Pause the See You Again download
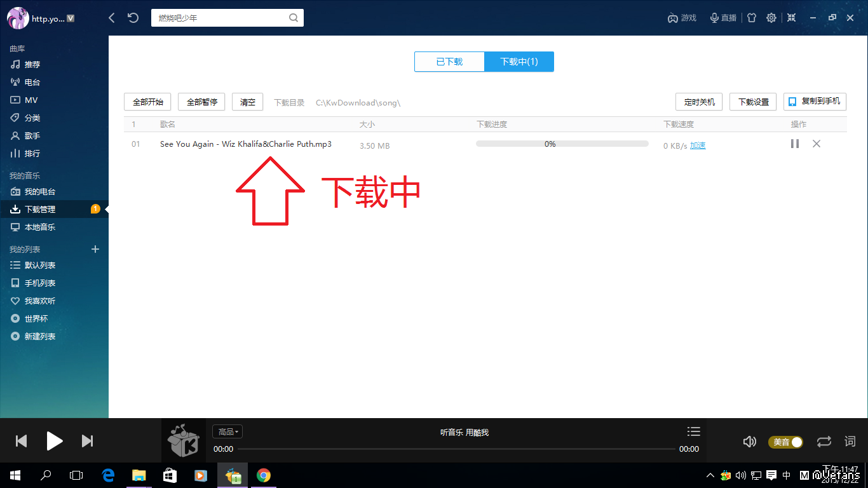The image size is (868, 488). pyautogui.click(x=794, y=144)
